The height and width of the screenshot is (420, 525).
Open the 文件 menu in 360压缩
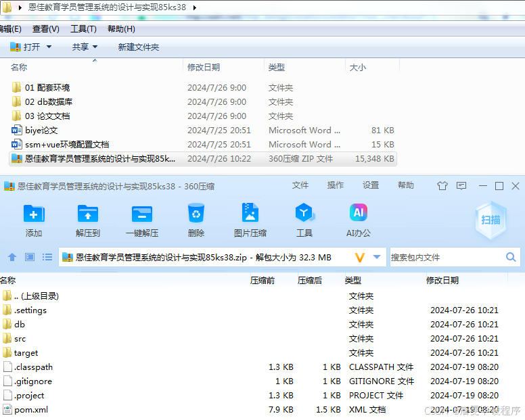pos(300,185)
